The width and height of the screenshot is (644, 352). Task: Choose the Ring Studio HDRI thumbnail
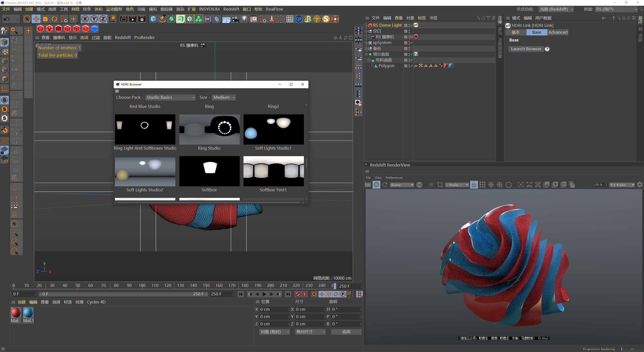[209, 129]
